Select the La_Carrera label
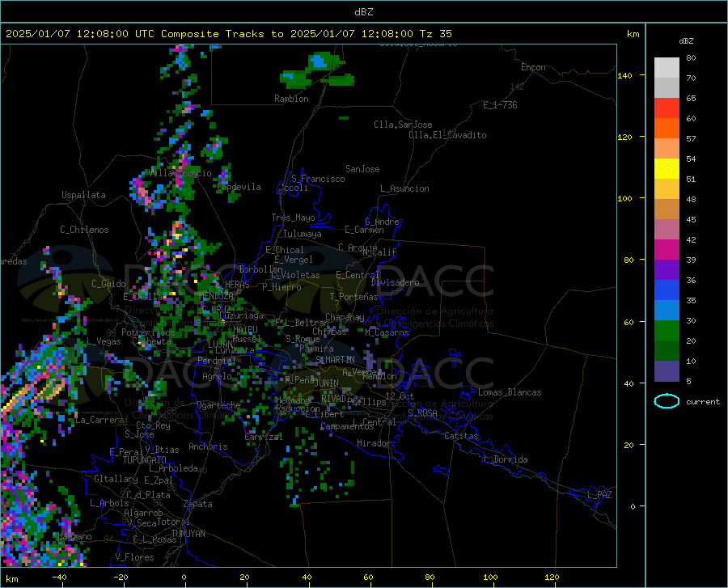728x588 pixels. pos(99,420)
